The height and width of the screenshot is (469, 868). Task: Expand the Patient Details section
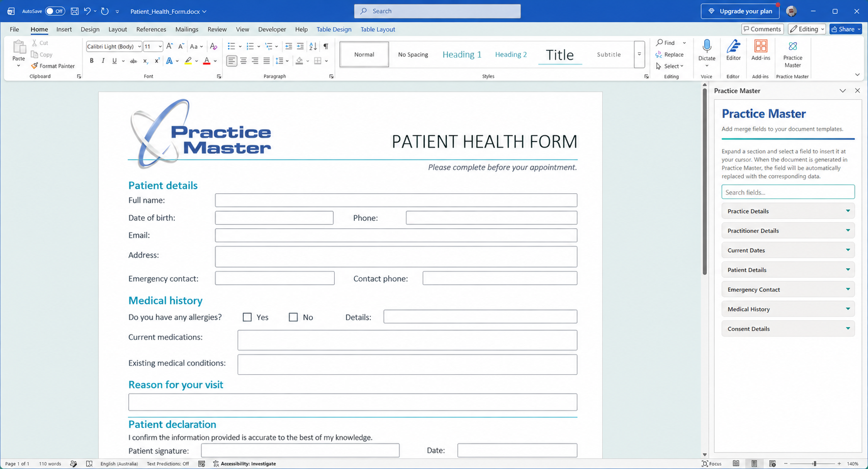pos(788,270)
